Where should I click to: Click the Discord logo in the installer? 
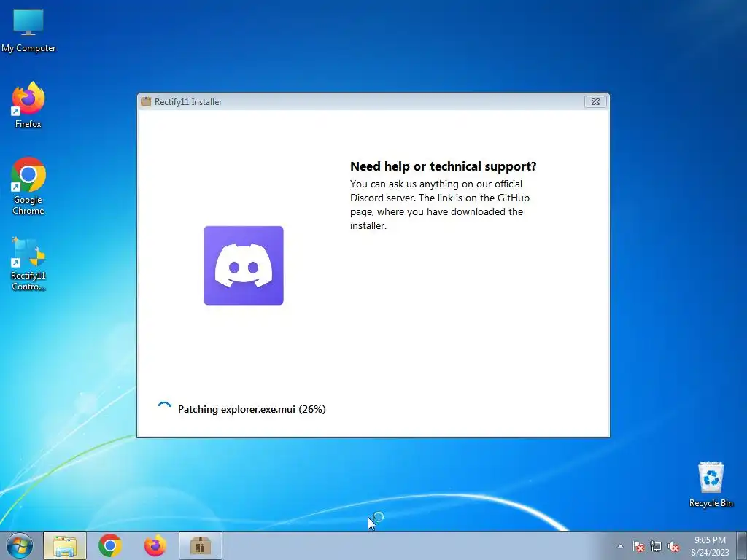click(x=244, y=265)
